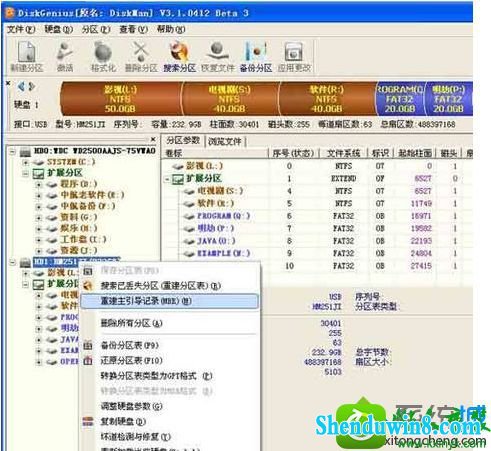Click the HD1 hard disk icon in tree
This screenshot has width=491, height=451.
pyautogui.click(x=25, y=263)
